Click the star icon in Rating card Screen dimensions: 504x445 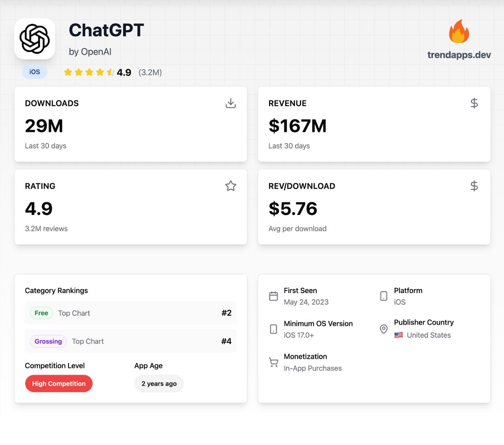point(231,186)
